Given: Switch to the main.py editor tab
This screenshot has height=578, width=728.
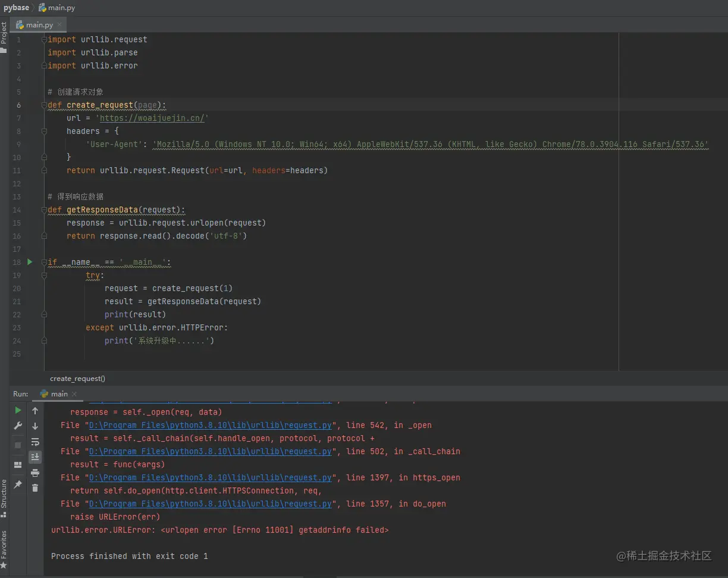Looking at the screenshot, I should point(39,25).
